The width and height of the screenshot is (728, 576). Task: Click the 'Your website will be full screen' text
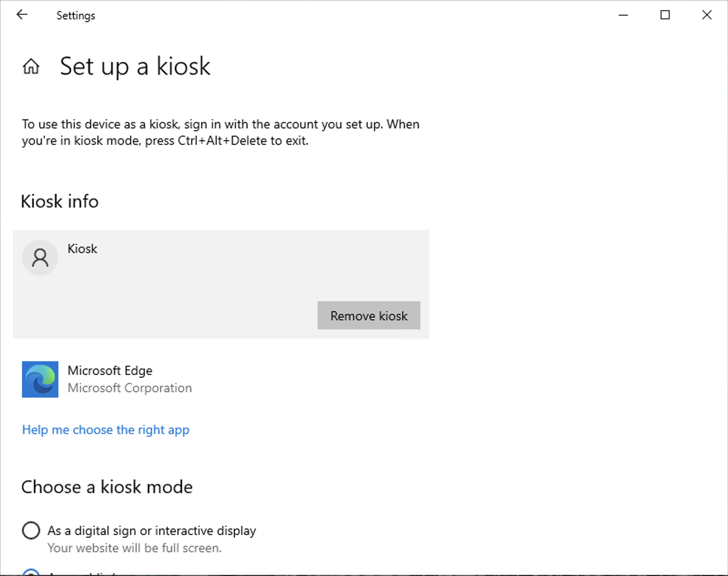point(134,548)
